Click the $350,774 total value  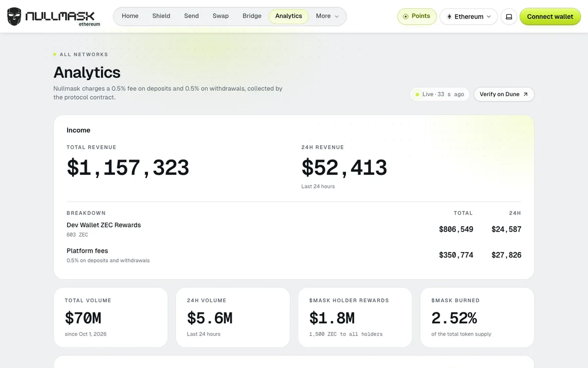456,255
